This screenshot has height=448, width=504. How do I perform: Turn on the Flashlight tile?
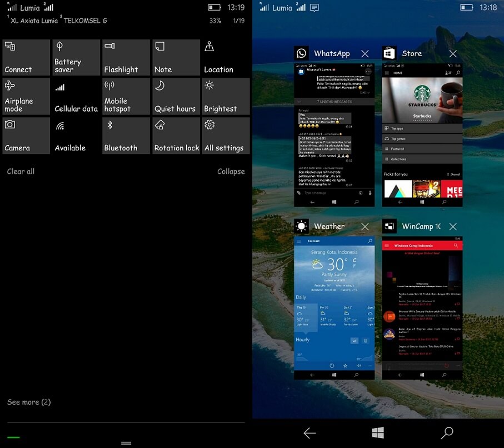(x=126, y=58)
